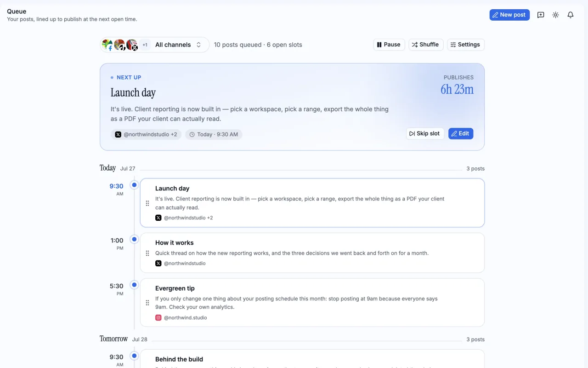Click Instagram icon on Evergreen tip card

coord(158,317)
